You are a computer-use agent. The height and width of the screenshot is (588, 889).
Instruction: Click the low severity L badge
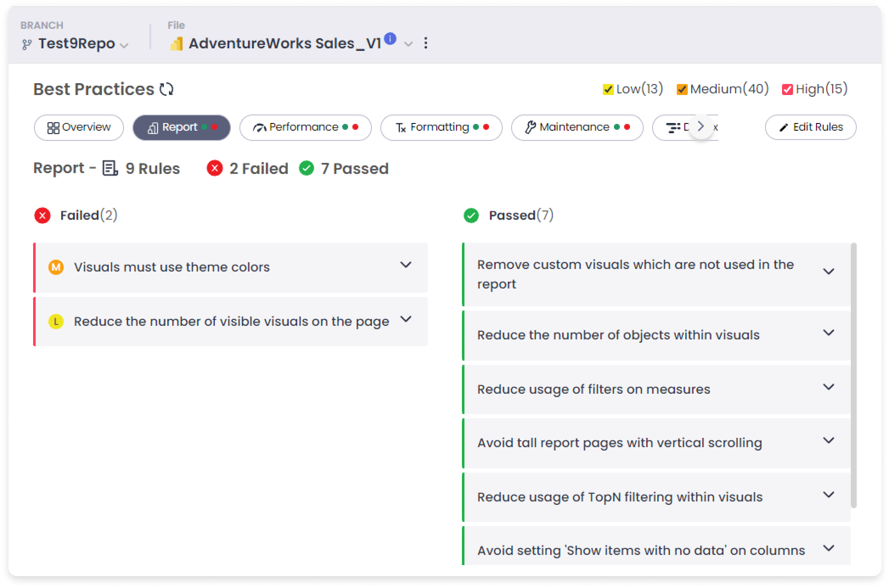coord(56,322)
